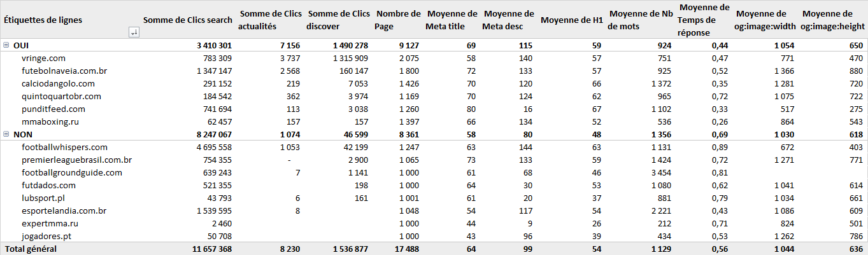This screenshot has width=868, height=255.
Task: Select the NON group label
Action: (x=24, y=134)
